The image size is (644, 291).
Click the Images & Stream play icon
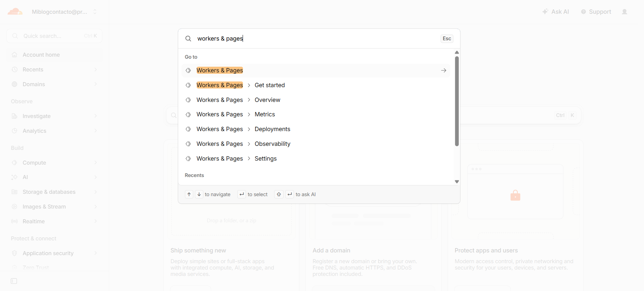coord(14,207)
